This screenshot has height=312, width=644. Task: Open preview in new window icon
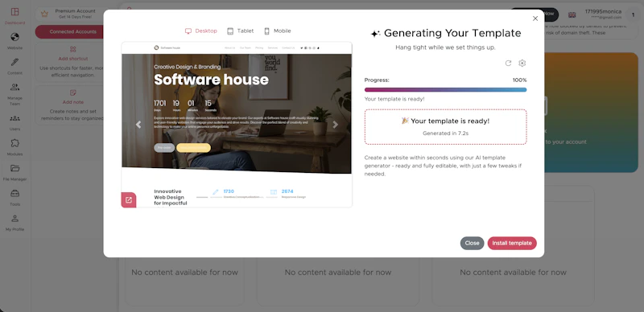point(129,200)
